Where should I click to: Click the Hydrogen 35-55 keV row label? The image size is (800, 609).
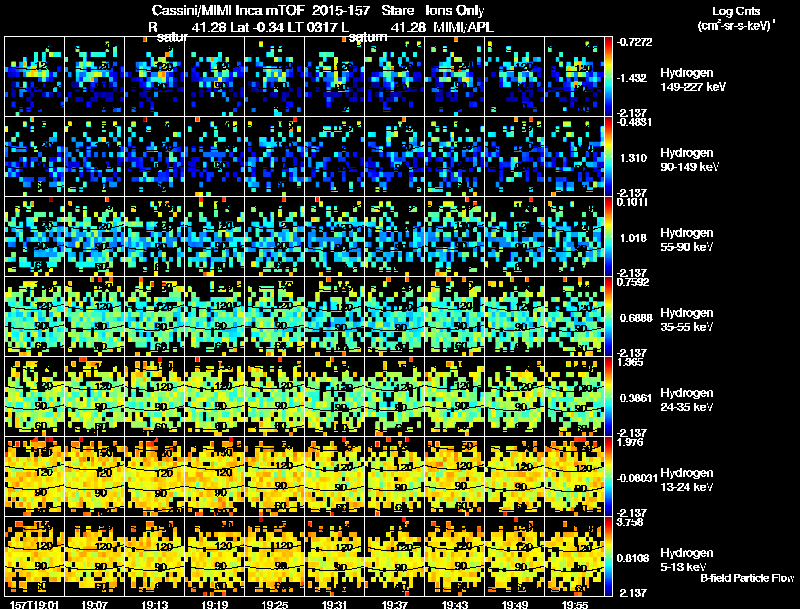(687, 320)
